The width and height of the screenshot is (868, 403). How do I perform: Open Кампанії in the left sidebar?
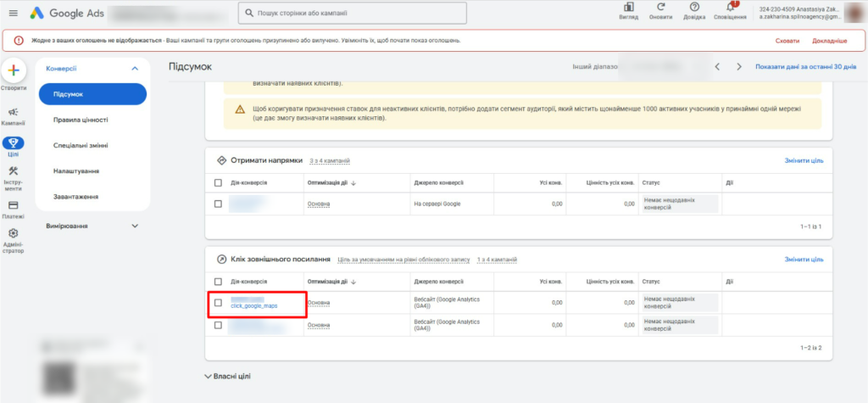tap(14, 116)
